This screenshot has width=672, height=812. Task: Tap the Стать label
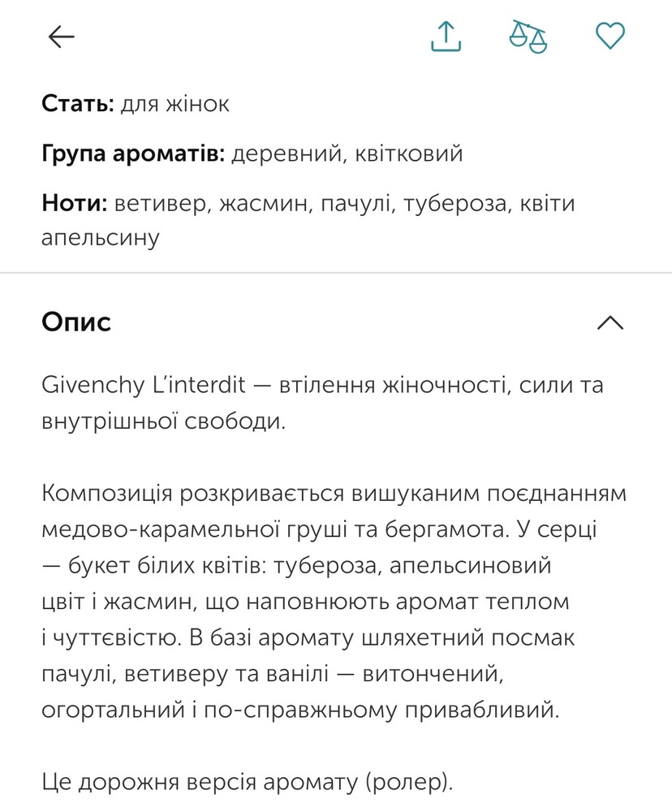point(78,105)
